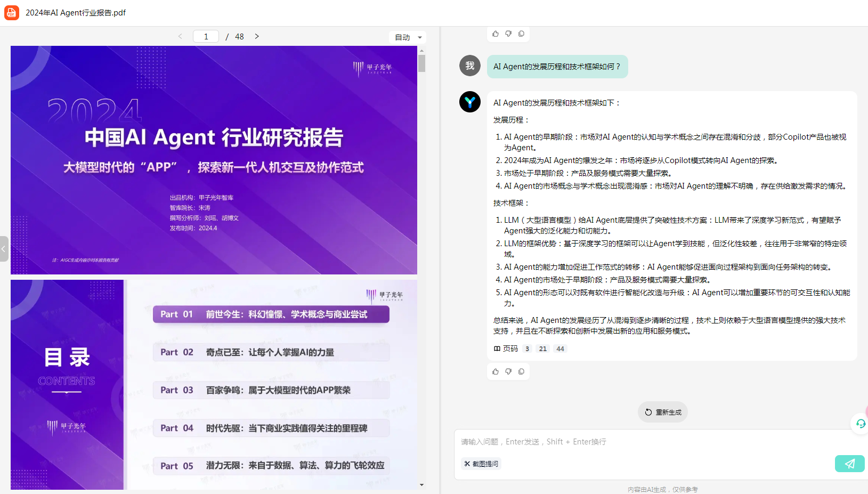Image resolution: width=868 pixels, height=494 pixels.
Task: Select Part 04 时代先驱 contents entry
Action: [271, 428]
